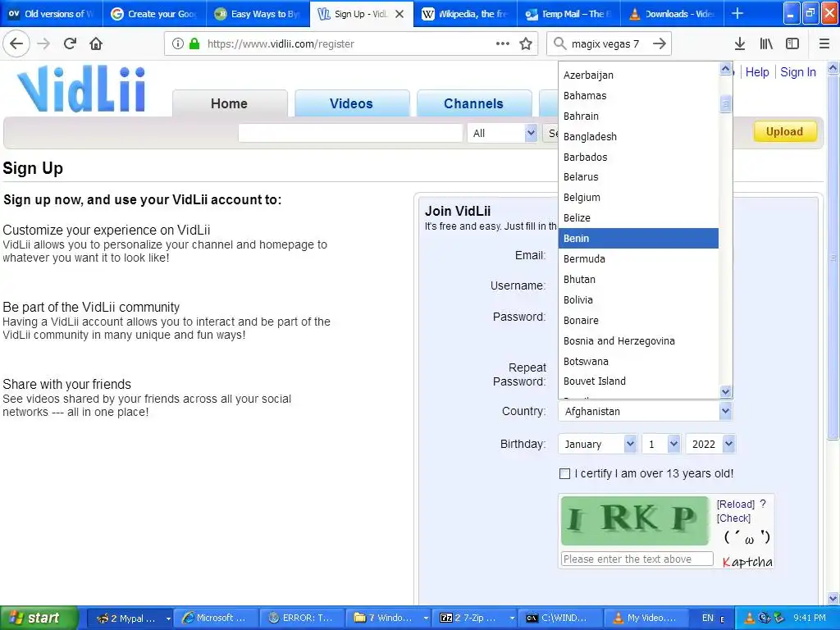Click the captcha [Reload] link
Screen dimensions: 840x630
pyautogui.click(x=735, y=504)
